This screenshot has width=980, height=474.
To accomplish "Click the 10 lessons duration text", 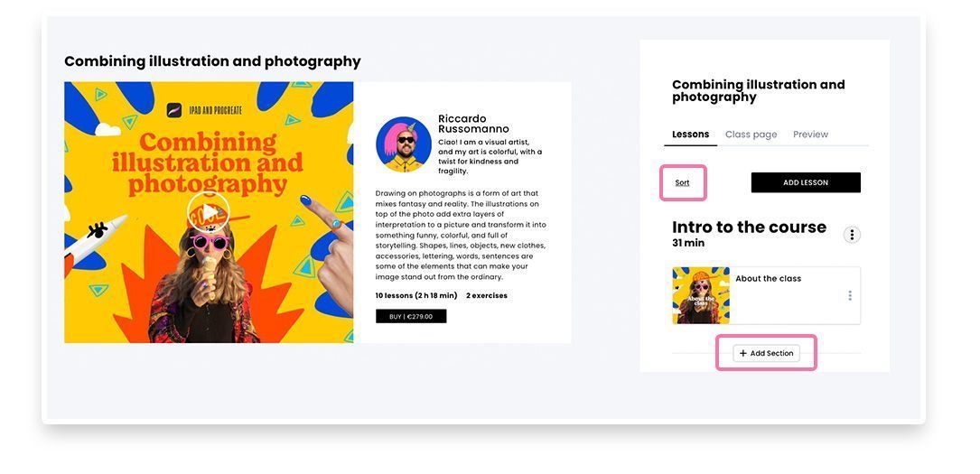I will click(416, 295).
